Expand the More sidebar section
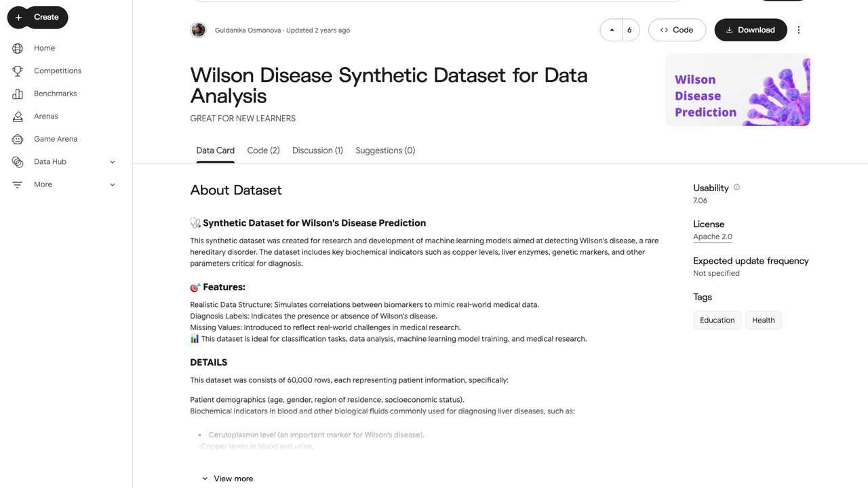 pyautogui.click(x=113, y=184)
